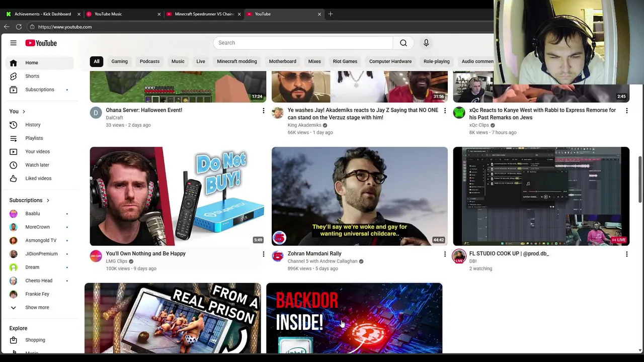Open xQc Reacts to Kanye West title
The width and height of the screenshot is (644, 362).
click(542, 114)
